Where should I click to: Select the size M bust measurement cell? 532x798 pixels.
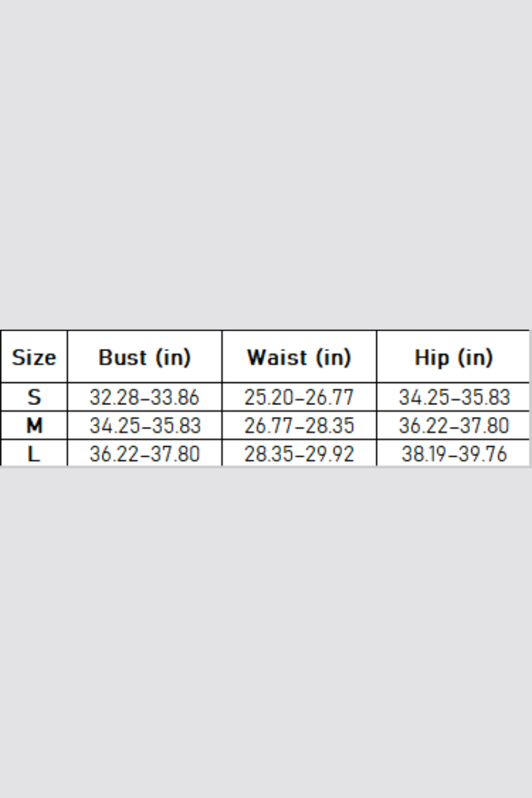tap(144, 426)
